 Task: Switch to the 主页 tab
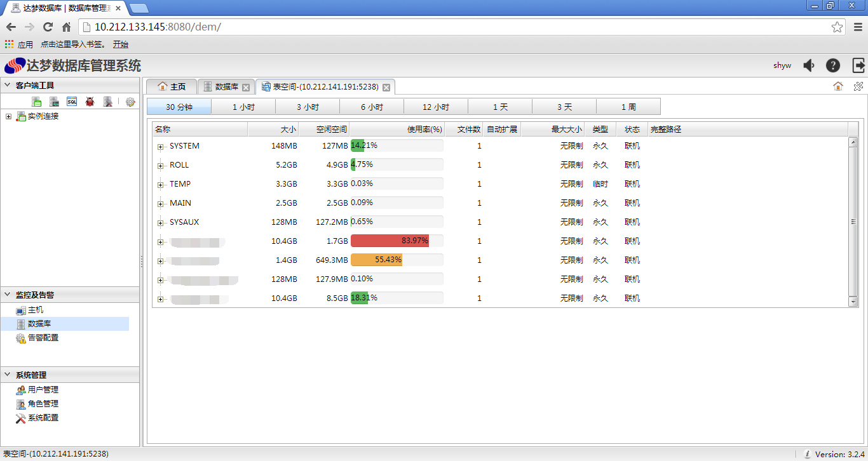[x=172, y=86]
